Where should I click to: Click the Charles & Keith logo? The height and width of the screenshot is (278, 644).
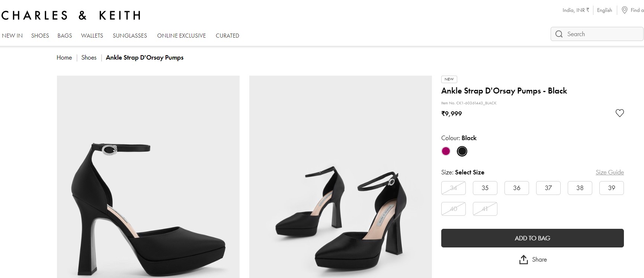click(x=71, y=15)
